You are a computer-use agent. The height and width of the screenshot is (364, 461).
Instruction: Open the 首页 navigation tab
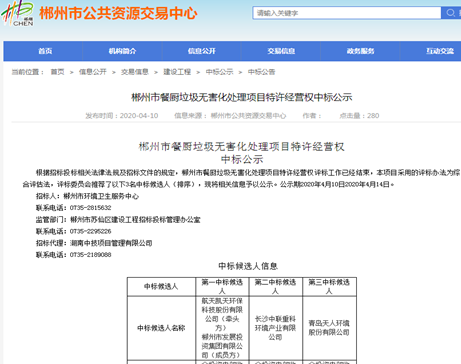click(45, 51)
